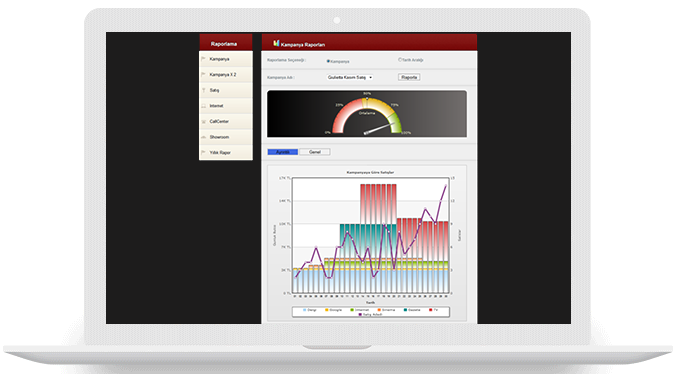Open the CallCenter report menu item
The width and height of the screenshot is (678, 374).
point(226,121)
